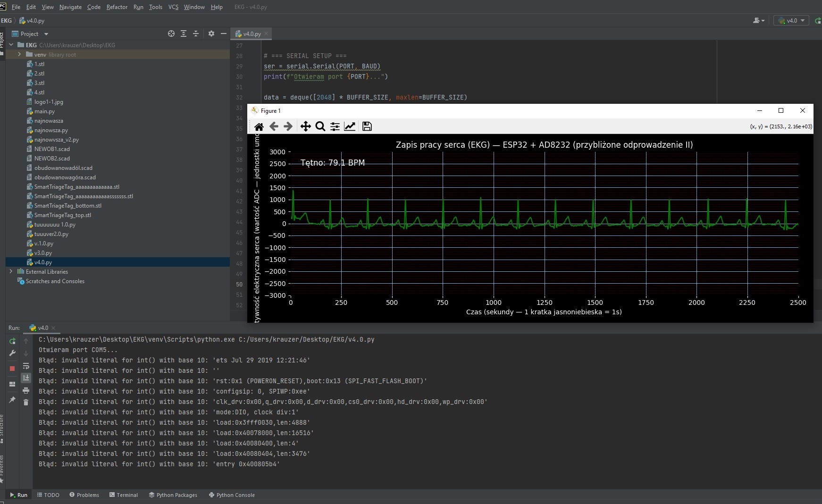Click 'Tętno: 79.1 BPM' label in plot
The image size is (822, 504).
pos(333,162)
